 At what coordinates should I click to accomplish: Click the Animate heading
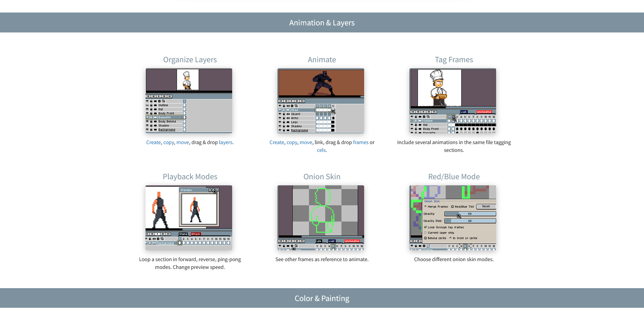[x=322, y=60]
